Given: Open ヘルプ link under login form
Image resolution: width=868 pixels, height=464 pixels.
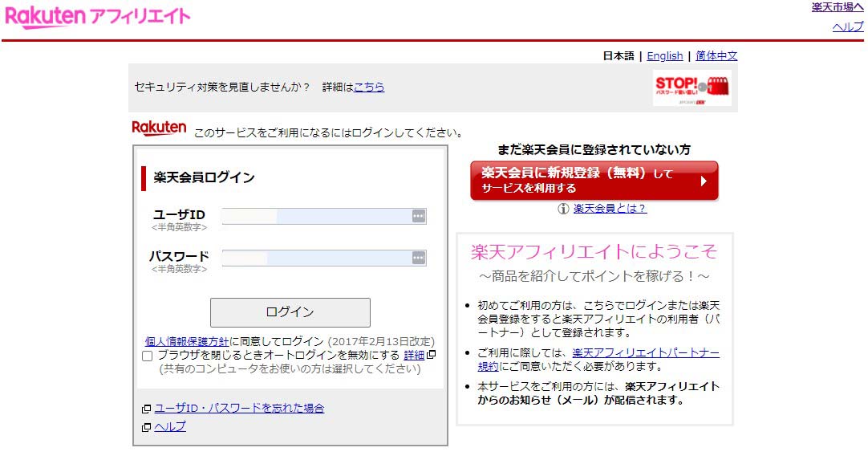Looking at the screenshot, I should [x=170, y=427].
